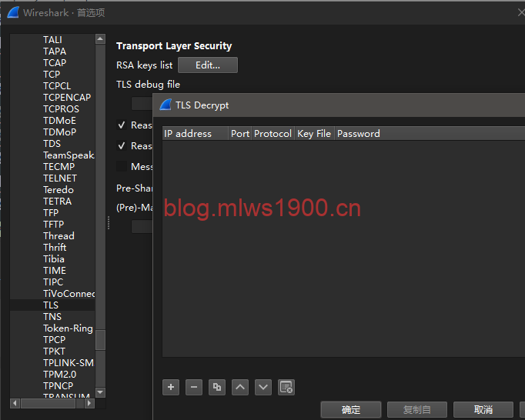Click the vertical scrollbar thumb in protocol list
The width and height of the screenshot is (525, 420).
point(100,340)
